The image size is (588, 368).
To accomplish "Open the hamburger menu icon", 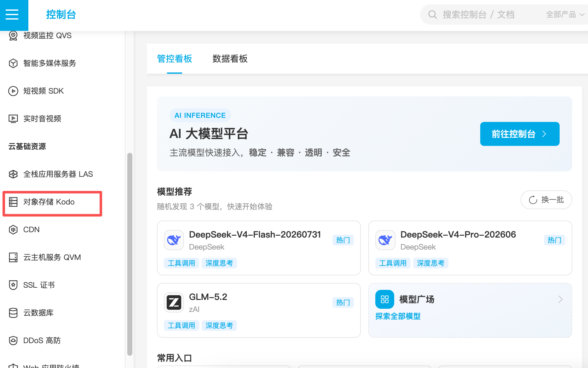I will click(x=12, y=14).
